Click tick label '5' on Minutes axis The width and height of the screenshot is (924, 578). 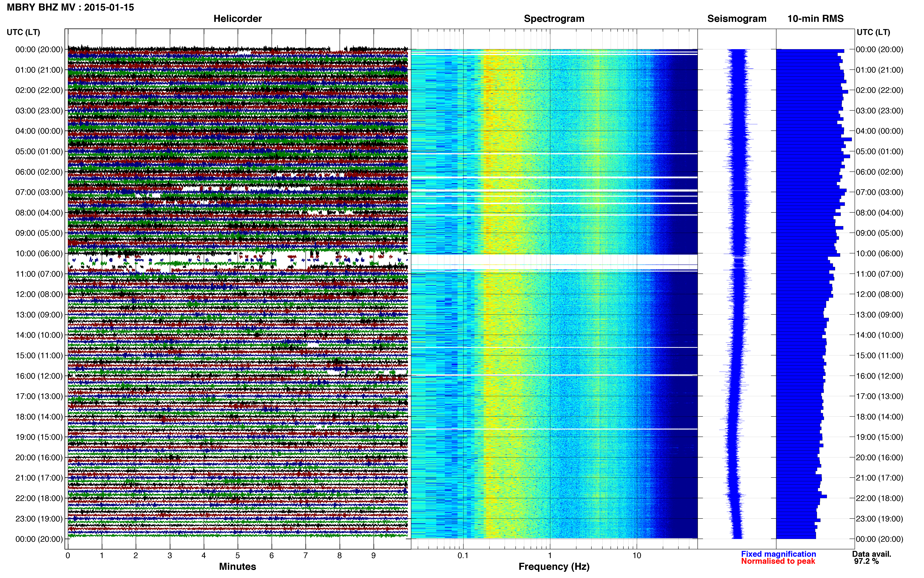click(x=238, y=556)
